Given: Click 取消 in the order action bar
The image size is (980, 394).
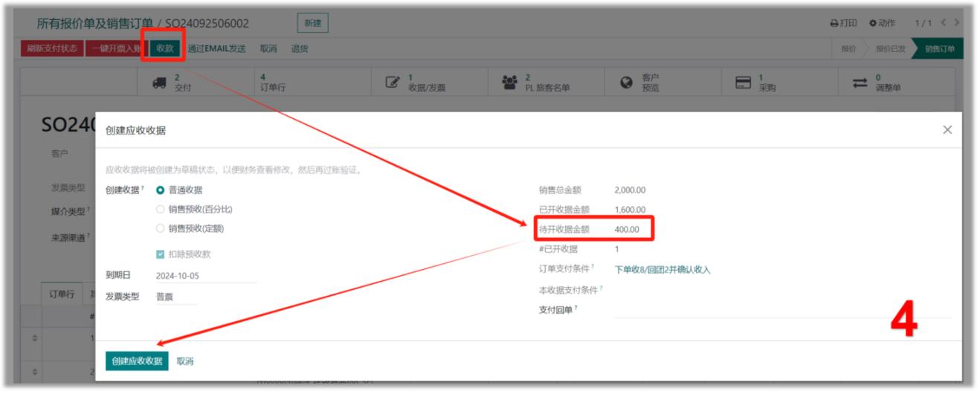Looking at the screenshot, I should coord(268,48).
